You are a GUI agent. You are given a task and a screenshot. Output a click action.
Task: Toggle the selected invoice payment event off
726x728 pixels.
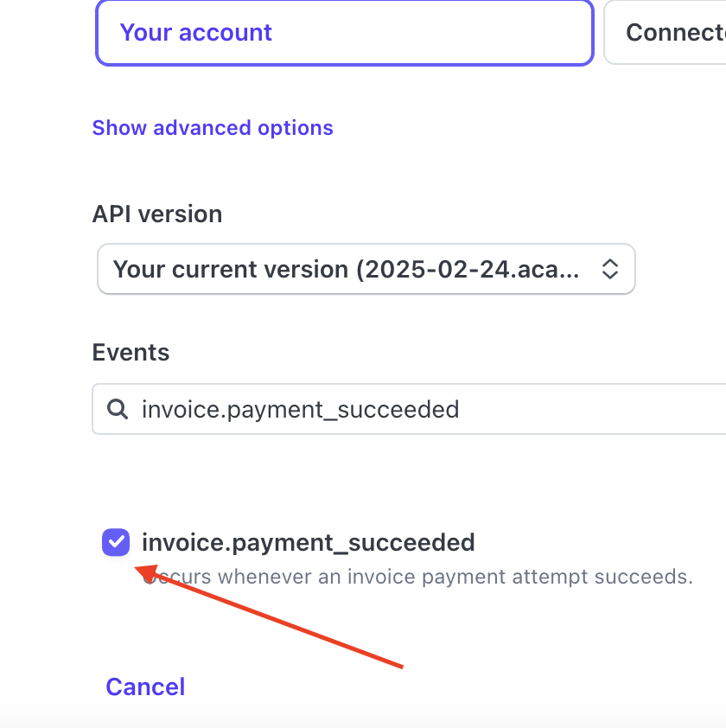pos(116,543)
